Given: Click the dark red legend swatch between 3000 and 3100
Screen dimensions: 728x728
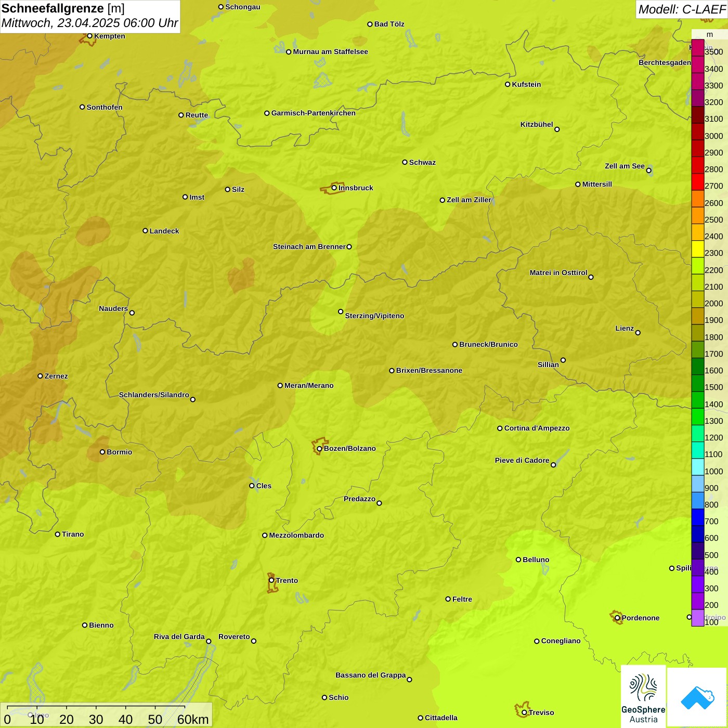Looking at the screenshot, I should tap(698, 131).
